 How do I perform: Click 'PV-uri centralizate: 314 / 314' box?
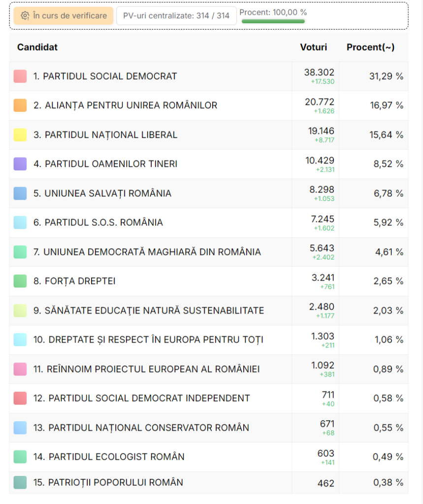coord(176,16)
